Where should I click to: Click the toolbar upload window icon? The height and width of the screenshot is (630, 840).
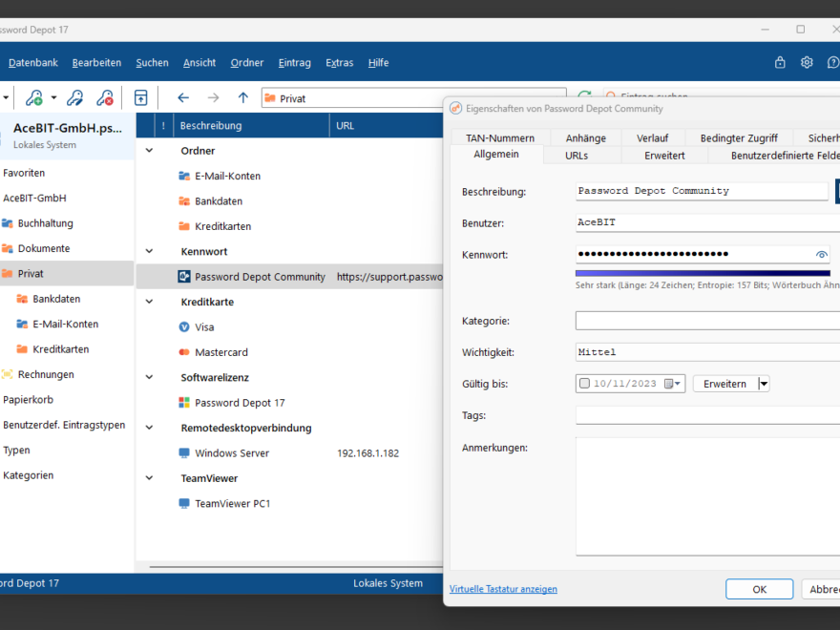[x=141, y=98]
